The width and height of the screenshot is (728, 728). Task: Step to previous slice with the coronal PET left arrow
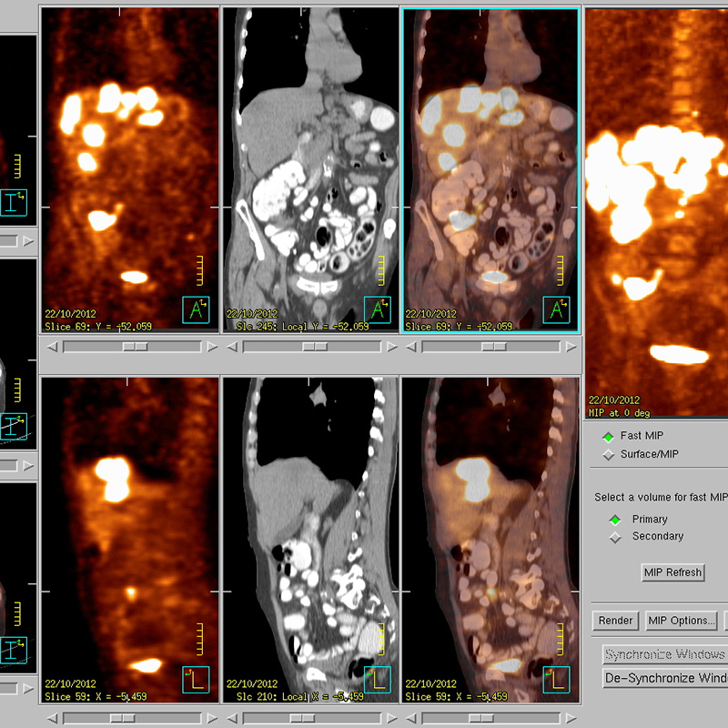pos(52,347)
